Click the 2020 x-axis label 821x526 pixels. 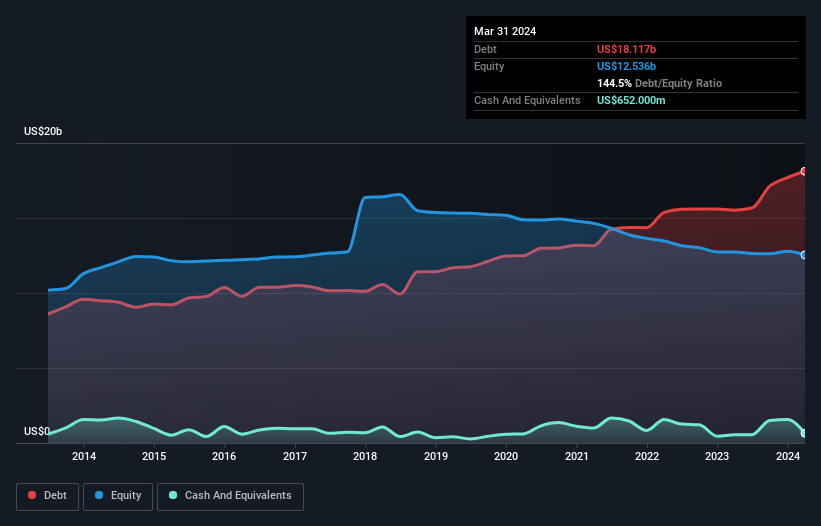(506, 456)
